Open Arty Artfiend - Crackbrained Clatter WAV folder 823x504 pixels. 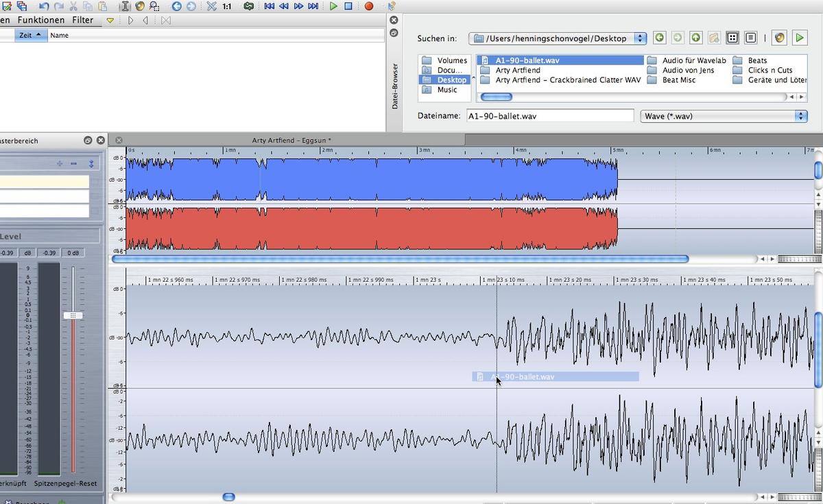(568, 80)
